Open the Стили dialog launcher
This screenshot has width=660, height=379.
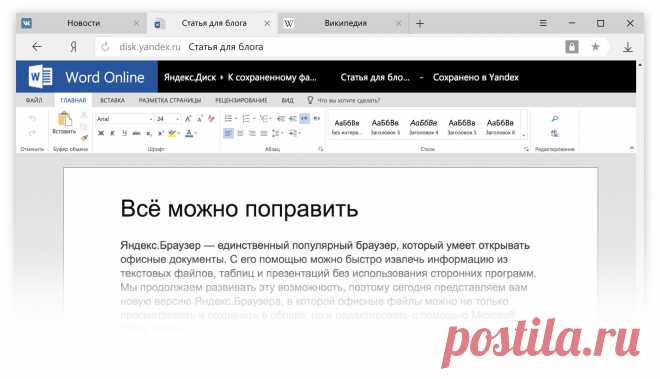(526, 149)
